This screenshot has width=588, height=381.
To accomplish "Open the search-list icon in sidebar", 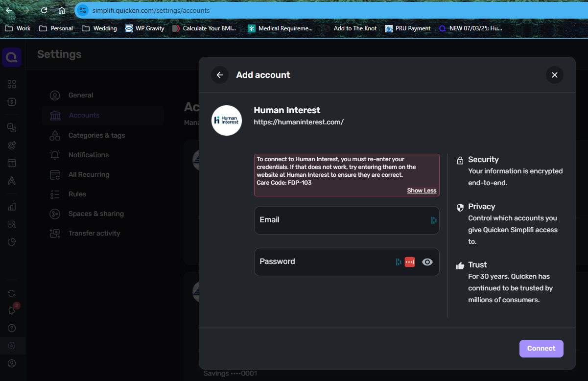I will [x=12, y=224].
